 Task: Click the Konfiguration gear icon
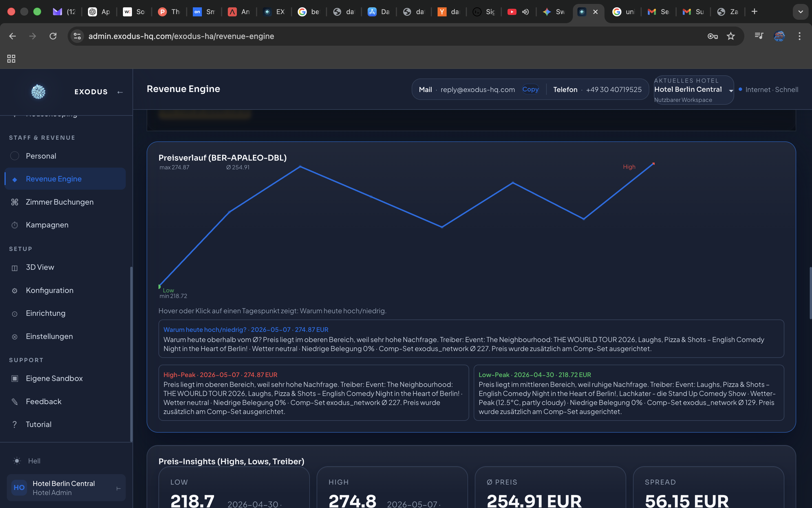point(14,291)
